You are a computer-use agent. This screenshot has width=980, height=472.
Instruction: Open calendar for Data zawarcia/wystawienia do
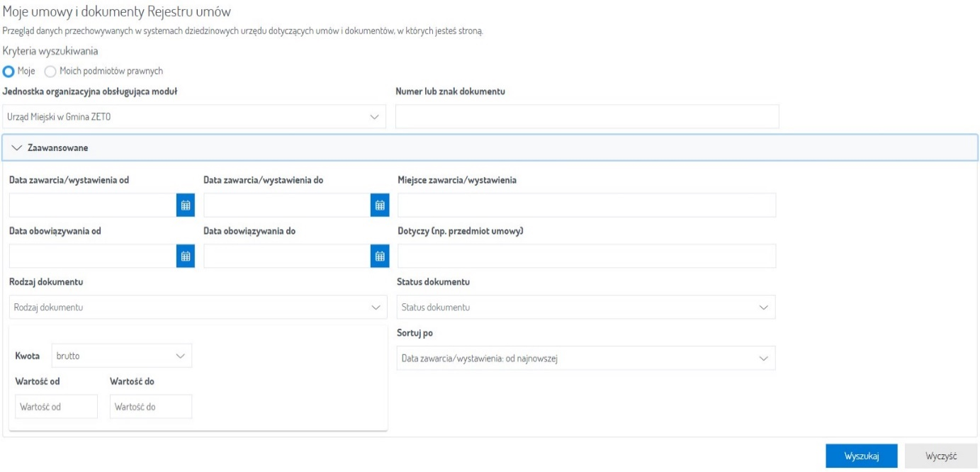click(380, 206)
